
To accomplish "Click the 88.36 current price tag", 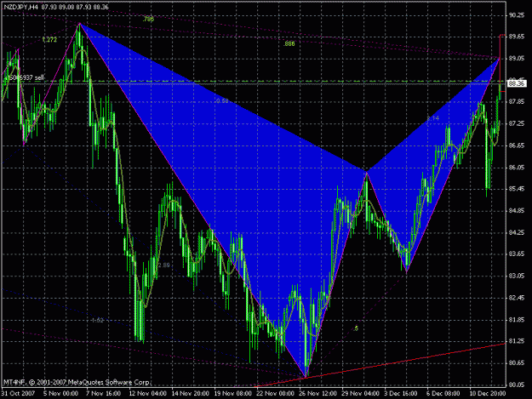I will [x=517, y=83].
